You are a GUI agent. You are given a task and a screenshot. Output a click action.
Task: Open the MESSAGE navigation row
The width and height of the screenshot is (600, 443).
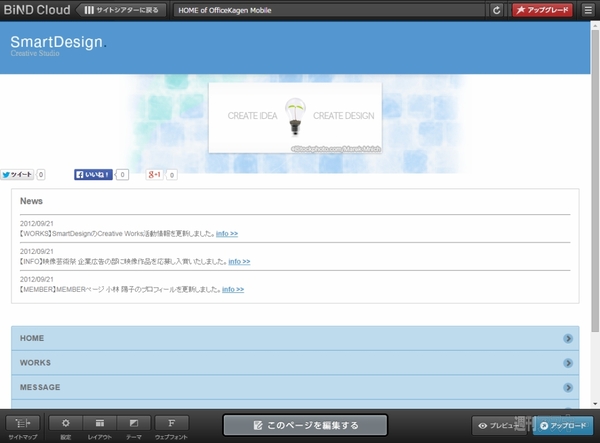295,387
